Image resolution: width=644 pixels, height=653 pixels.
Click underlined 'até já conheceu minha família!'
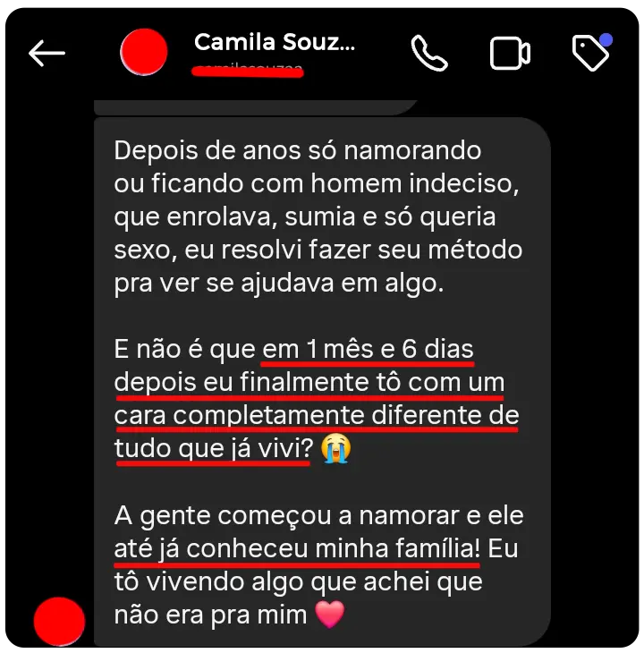point(297,548)
